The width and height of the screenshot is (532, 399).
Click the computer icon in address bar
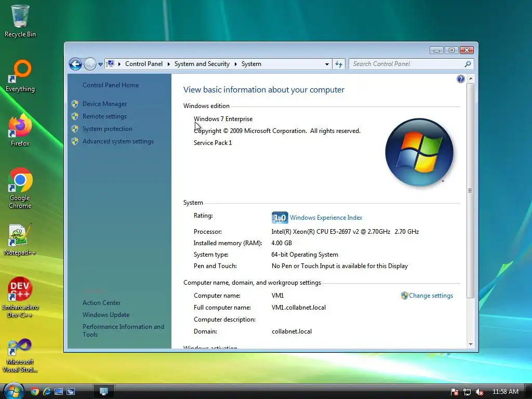click(110, 64)
